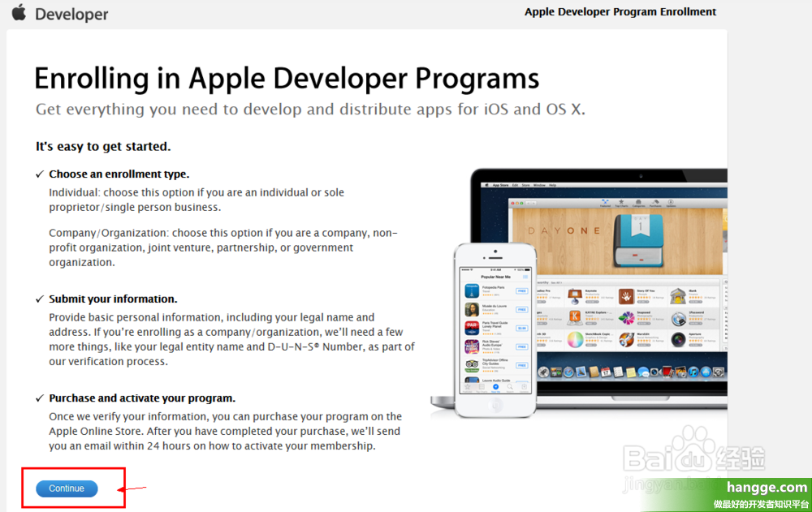The height and width of the screenshot is (512, 812).
Task: Click the Apple Online Store purchase paragraph
Action: (x=225, y=431)
